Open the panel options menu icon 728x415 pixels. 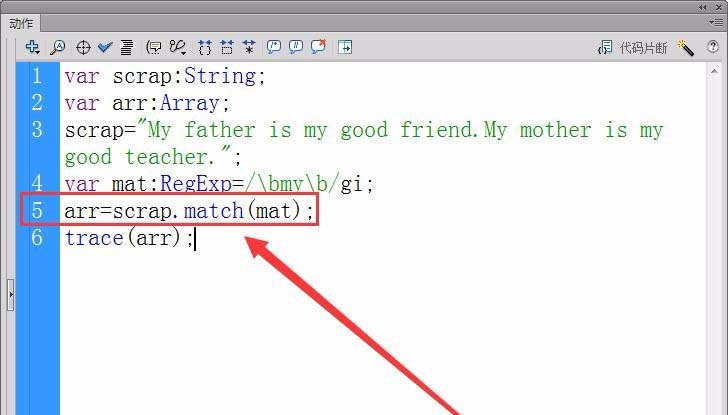coord(716,22)
